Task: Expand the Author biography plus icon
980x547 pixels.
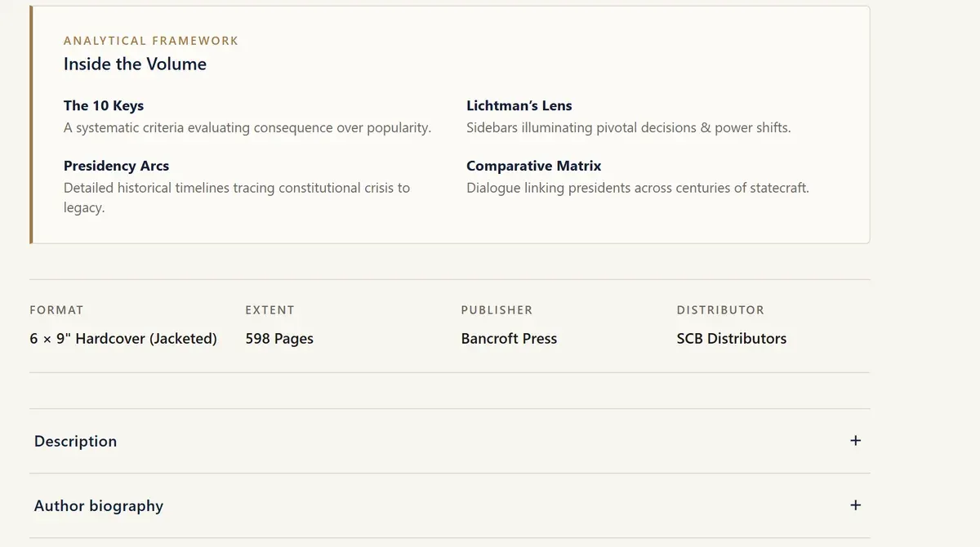Action: click(x=855, y=505)
